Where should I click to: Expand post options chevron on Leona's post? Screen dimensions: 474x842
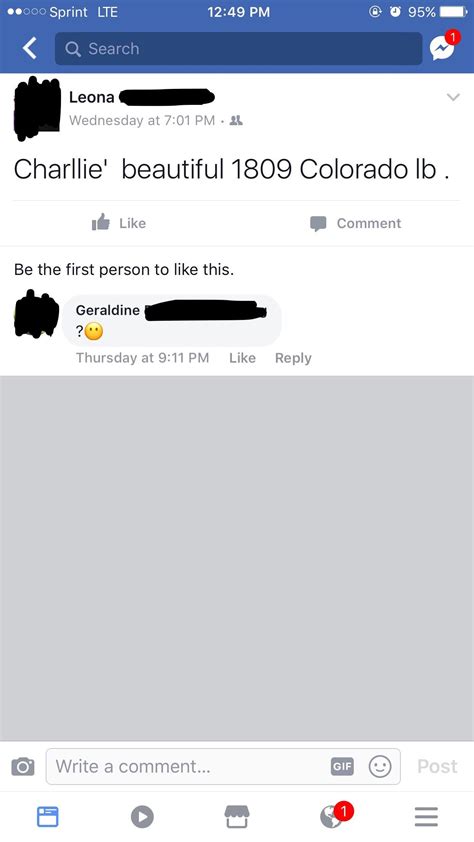pyautogui.click(x=454, y=97)
